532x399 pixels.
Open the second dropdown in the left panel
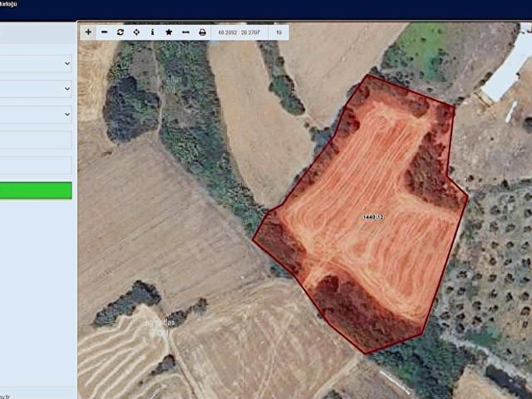coord(36,89)
